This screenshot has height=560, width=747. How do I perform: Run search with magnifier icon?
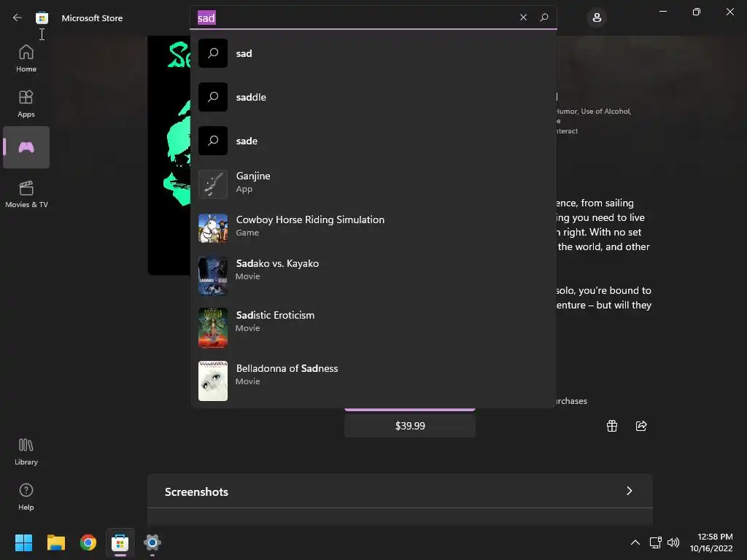544,17
